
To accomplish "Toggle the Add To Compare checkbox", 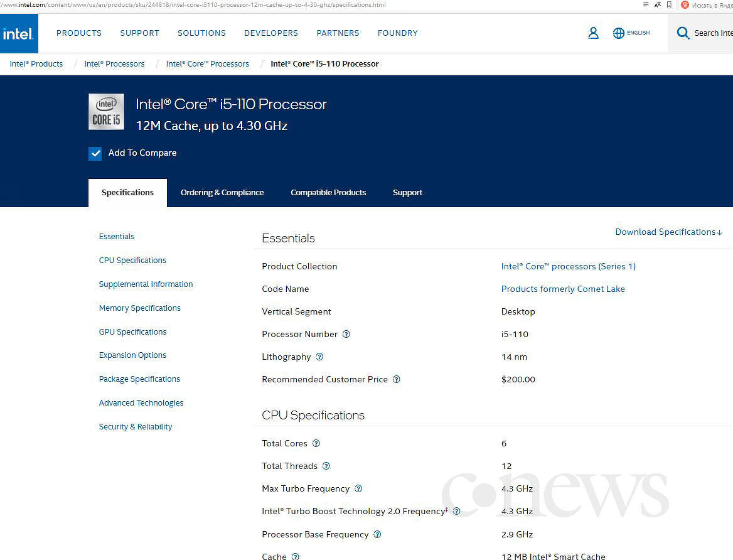I will coord(95,153).
